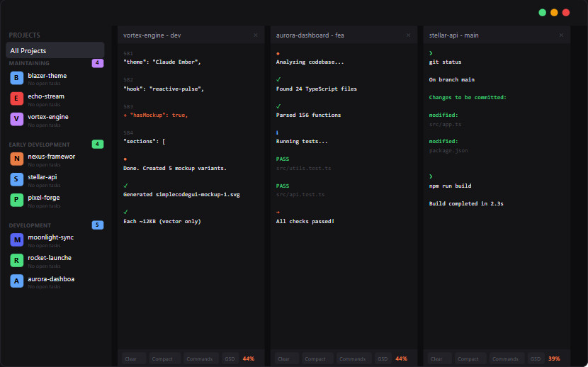Click the green window control dot
The width and height of the screenshot is (588, 367).
point(542,12)
